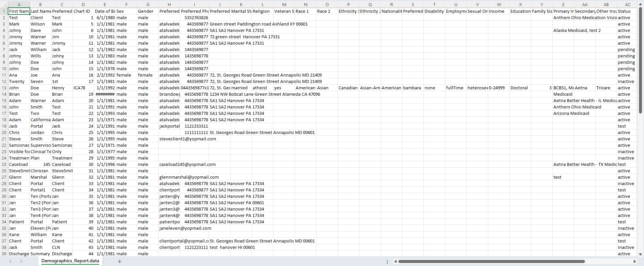
Task: Click the phone number '5352763826'
Action: pos(194,17)
